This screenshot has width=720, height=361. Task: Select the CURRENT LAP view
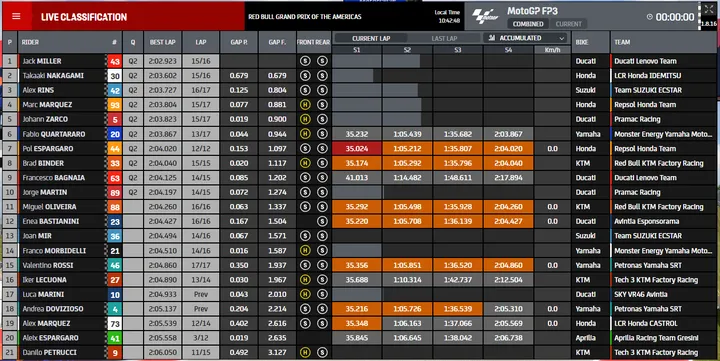(x=371, y=39)
